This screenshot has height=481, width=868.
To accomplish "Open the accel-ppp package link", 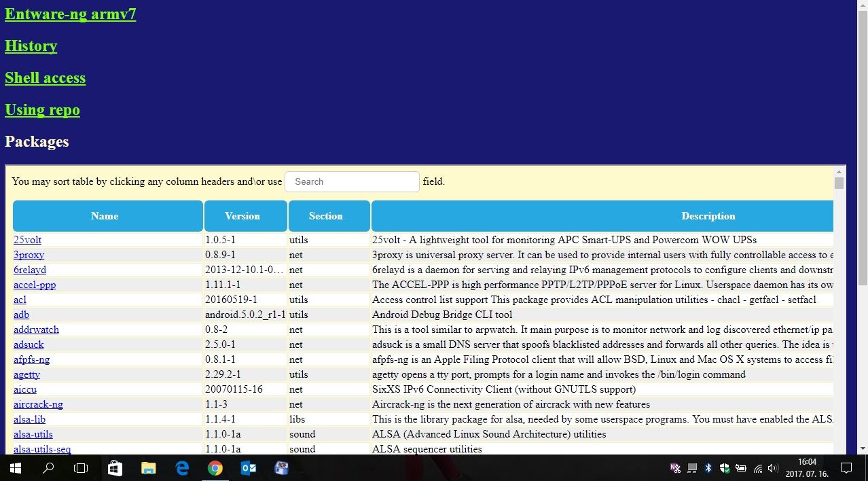I will 35,285.
